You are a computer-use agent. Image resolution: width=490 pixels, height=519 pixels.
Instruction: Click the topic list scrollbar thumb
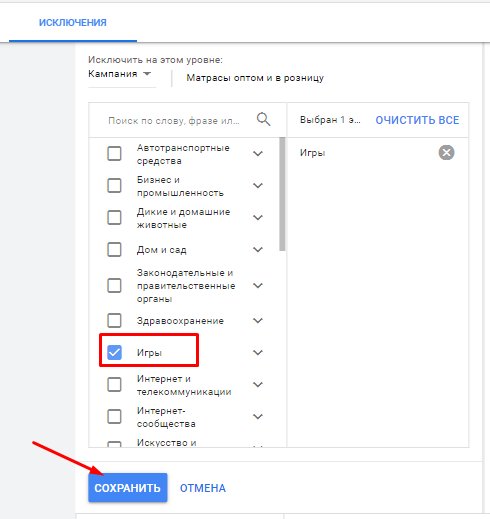click(282, 194)
